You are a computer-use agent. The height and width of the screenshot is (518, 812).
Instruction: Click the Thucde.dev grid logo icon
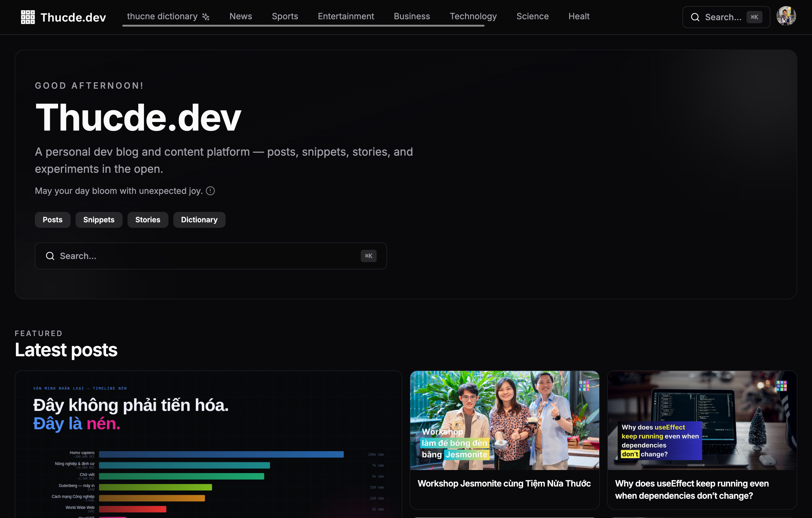(x=28, y=17)
